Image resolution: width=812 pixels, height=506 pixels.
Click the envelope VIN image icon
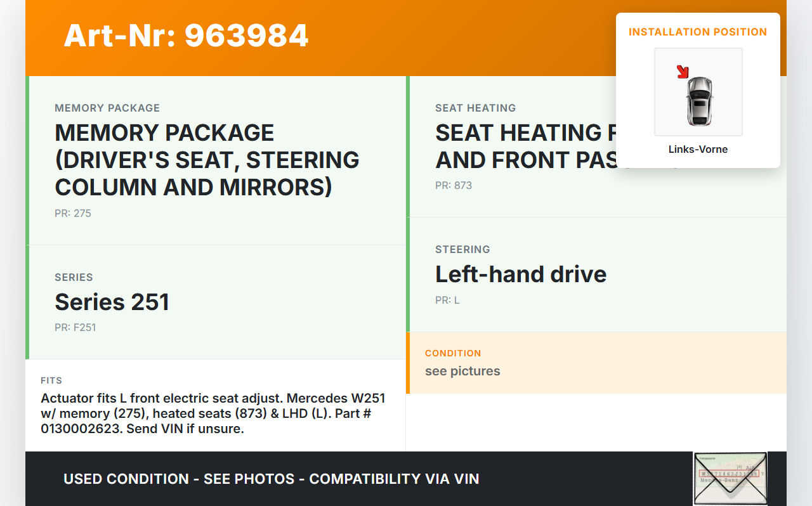[x=730, y=478]
